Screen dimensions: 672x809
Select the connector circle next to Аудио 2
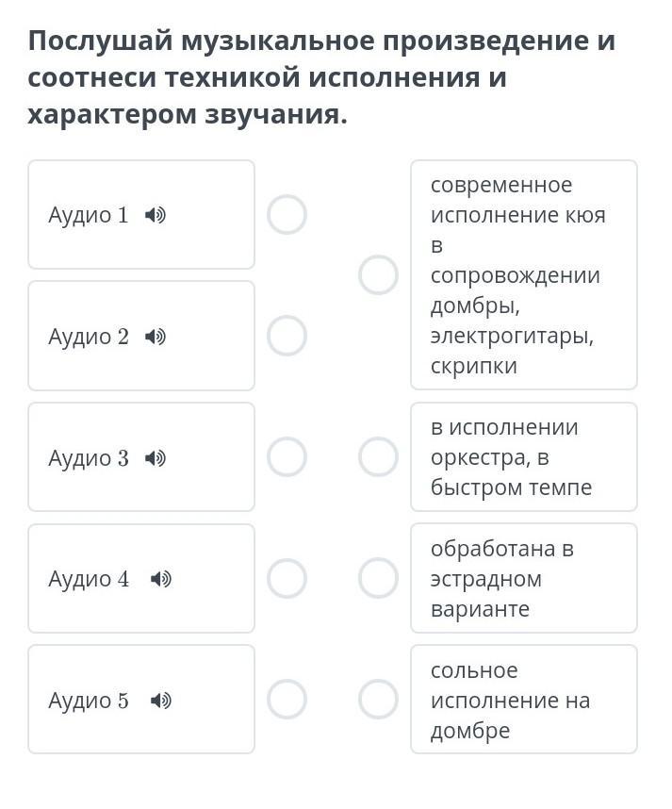point(287,336)
